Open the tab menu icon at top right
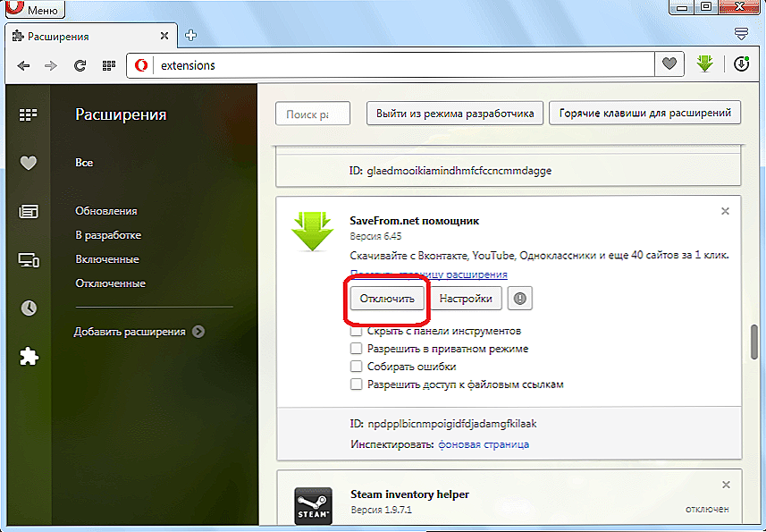Screen dimensions: 766x532 pyautogui.click(x=741, y=34)
